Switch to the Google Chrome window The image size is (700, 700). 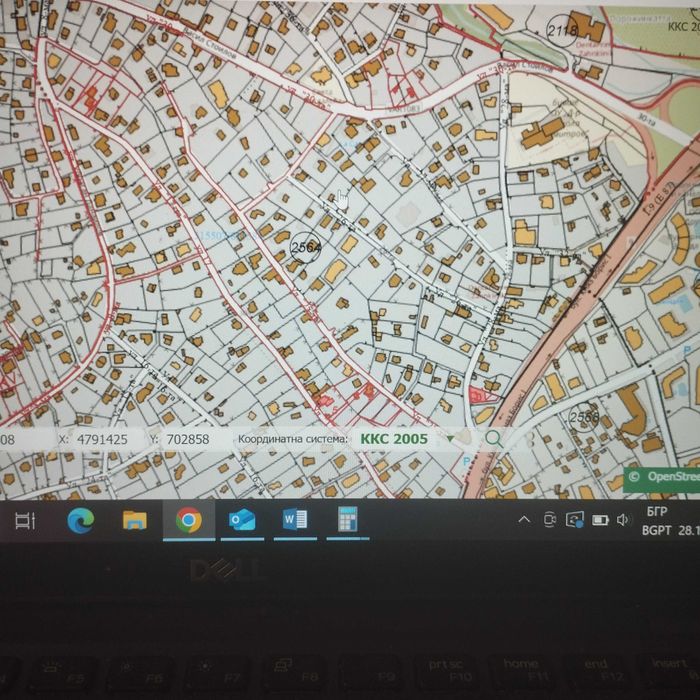[188, 520]
